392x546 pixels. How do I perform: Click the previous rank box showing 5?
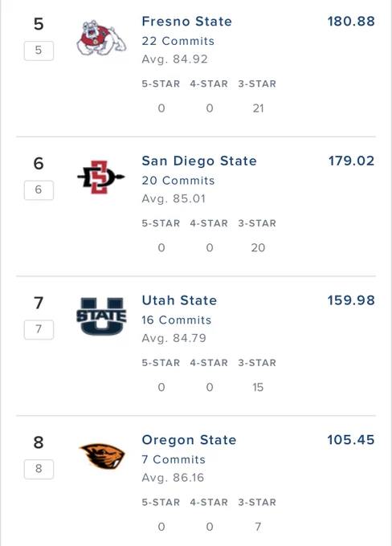39,51
